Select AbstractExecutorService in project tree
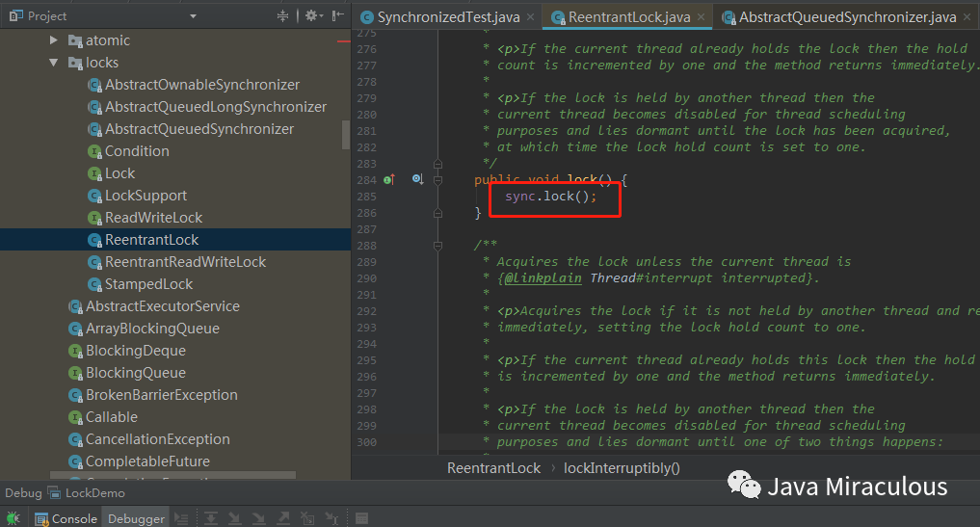Viewport: 980px width, 527px height. (154, 306)
